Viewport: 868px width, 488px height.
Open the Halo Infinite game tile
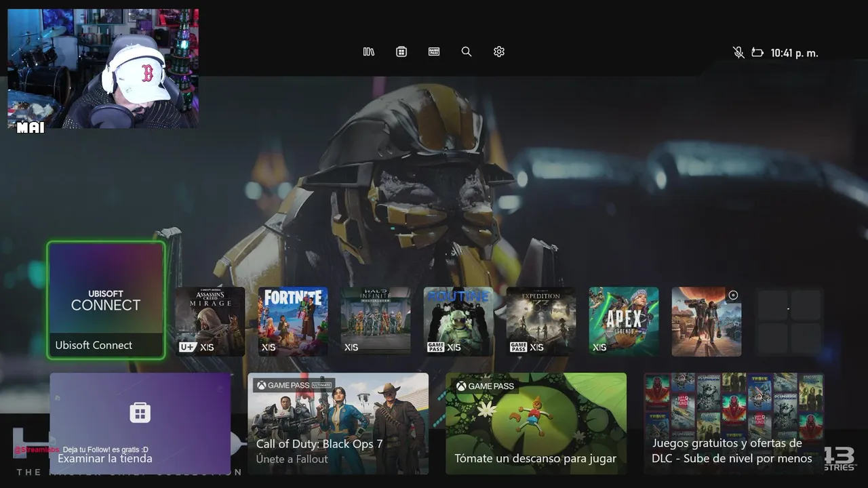point(376,321)
